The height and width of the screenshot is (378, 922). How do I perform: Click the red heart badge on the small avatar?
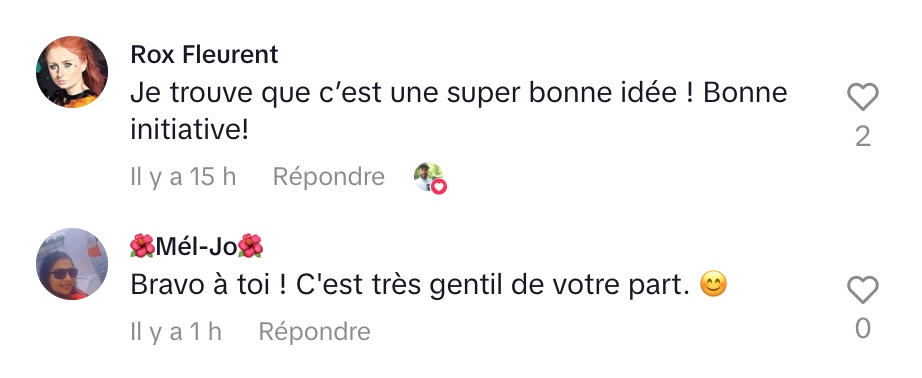tap(439, 187)
